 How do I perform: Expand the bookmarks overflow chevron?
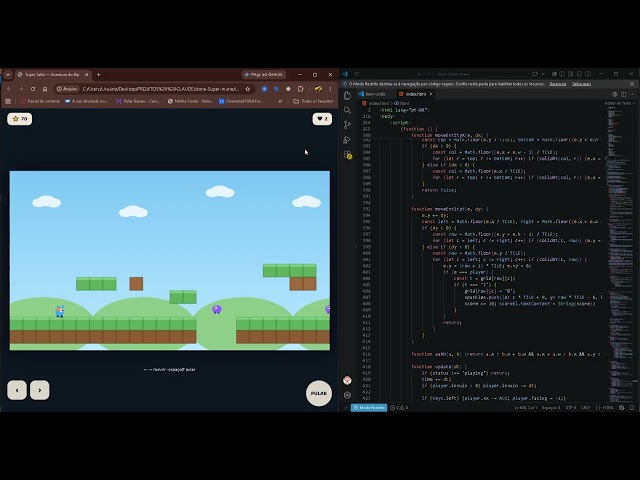click(x=280, y=101)
